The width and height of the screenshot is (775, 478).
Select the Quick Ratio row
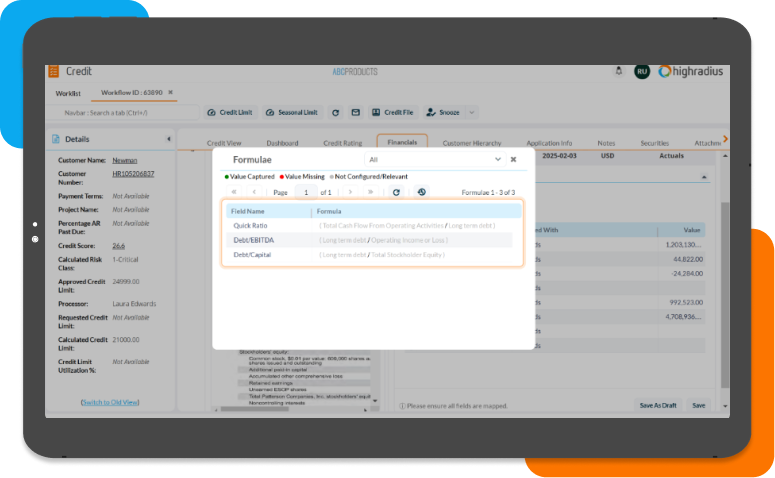tap(369, 225)
